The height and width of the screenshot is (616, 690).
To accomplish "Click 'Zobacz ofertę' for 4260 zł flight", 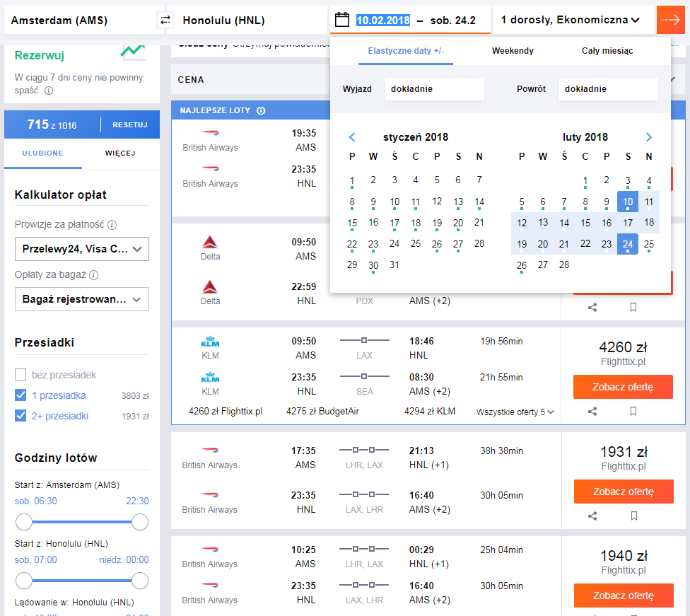I will click(x=623, y=387).
